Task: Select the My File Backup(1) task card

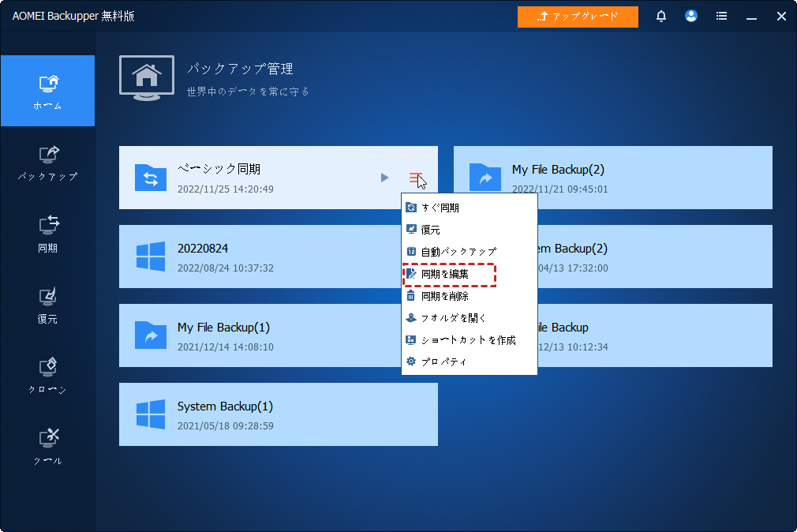Action: (x=260, y=335)
